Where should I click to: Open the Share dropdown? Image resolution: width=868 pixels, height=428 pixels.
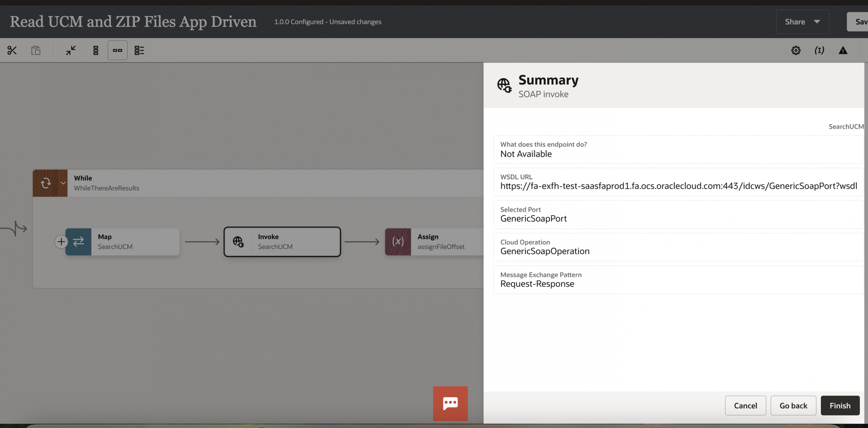pyautogui.click(x=802, y=21)
